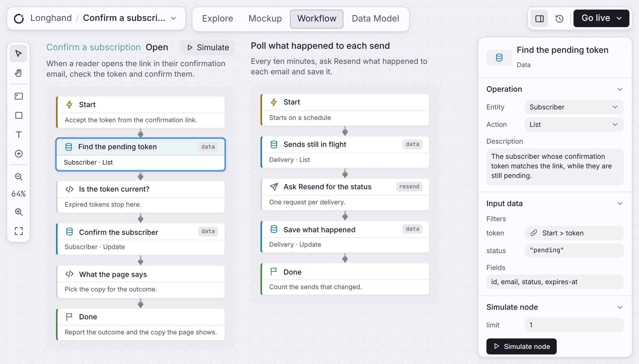639x364 pixels.
Task: Click the Longhand logo icon
Action: [x=19, y=18]
